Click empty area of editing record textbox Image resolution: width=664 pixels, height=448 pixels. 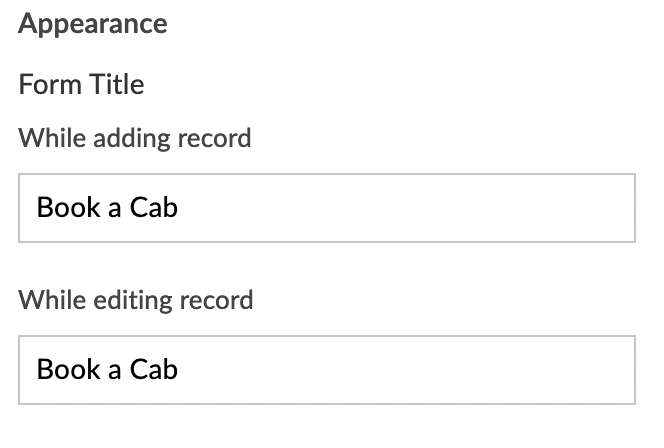(x=450, y=370)
